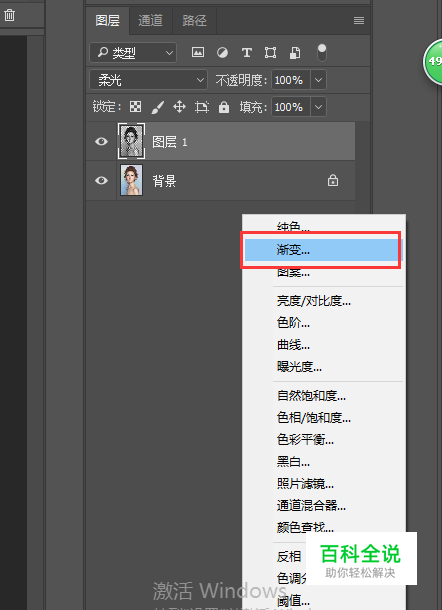Select the 背景 layer name
The height and width of the screenshot is (610, 442).
[x=164, y=181]
